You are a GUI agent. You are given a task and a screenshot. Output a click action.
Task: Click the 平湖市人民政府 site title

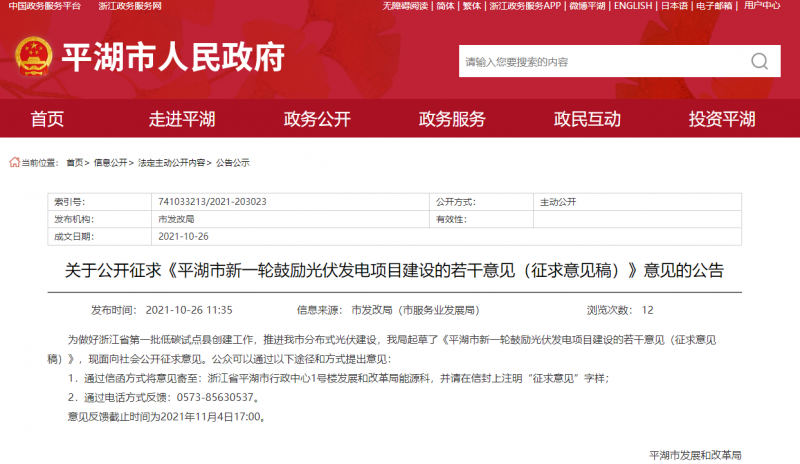(173, 59)
